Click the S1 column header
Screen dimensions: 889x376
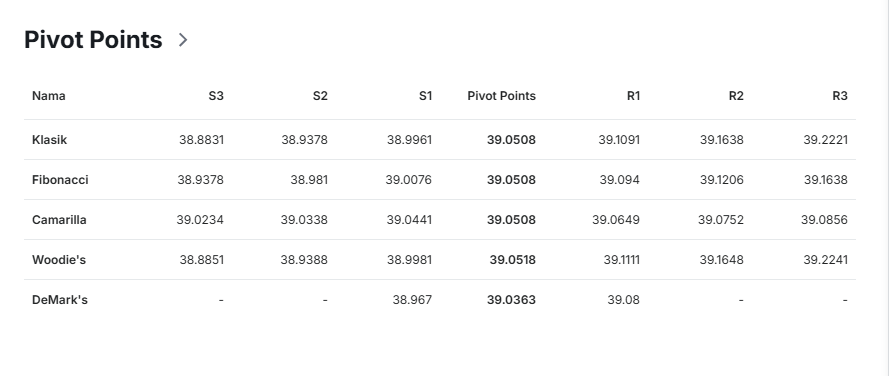tap(425, 96)
